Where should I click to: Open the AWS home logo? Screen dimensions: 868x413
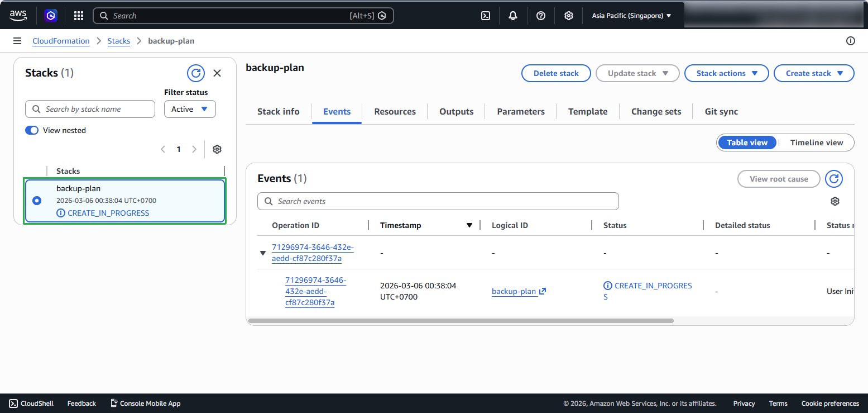[18, 16]
